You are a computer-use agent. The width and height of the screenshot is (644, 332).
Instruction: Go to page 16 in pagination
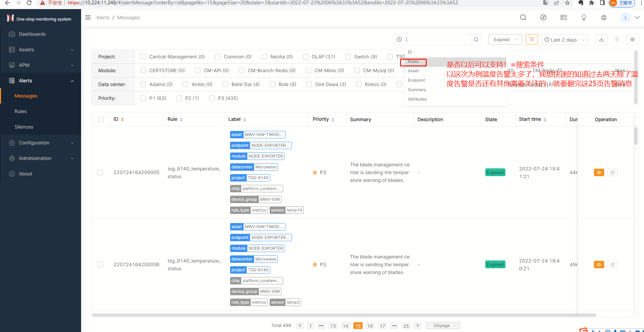pos(370,326)
